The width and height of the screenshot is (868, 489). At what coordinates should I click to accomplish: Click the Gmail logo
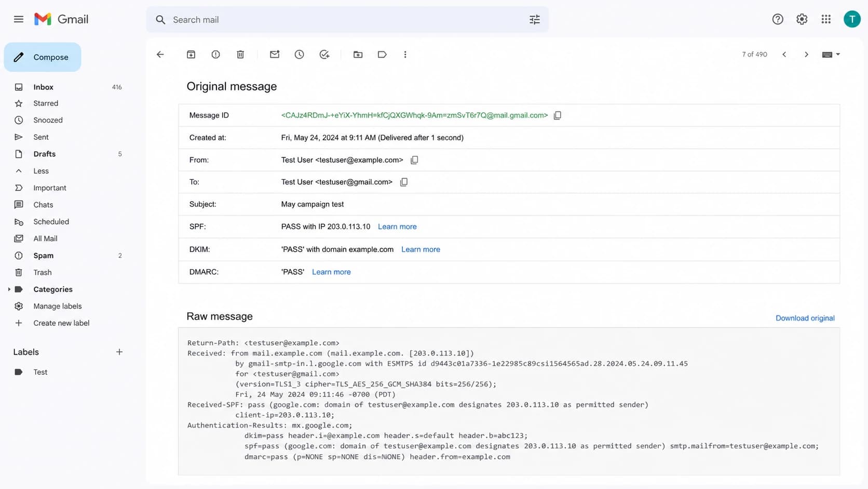coord(61,19)
